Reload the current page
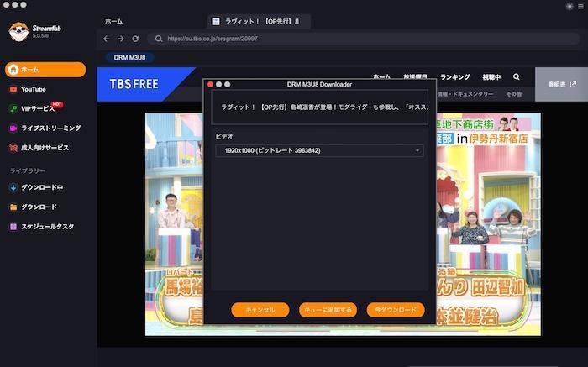Screen dimensions: 588x367 click(135, 39)
